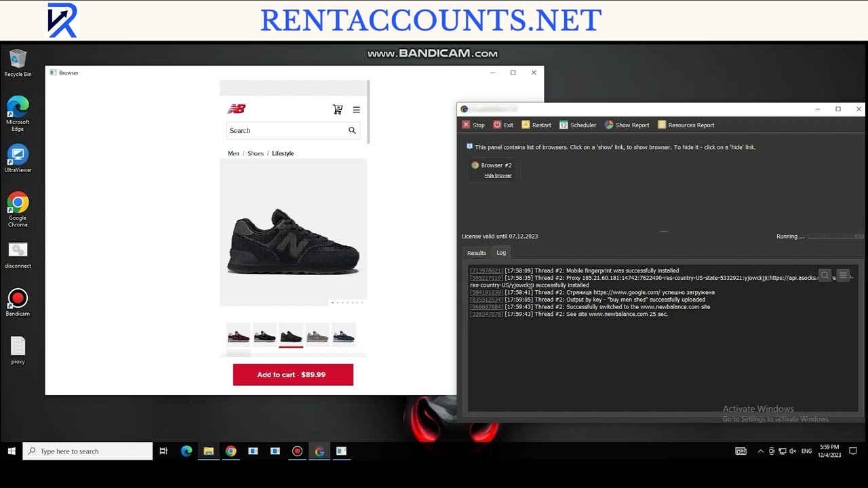Click the Browser window vertical scrollbar
The height and width of the screenshot is (488, 868).
click(x=368, y=112)
